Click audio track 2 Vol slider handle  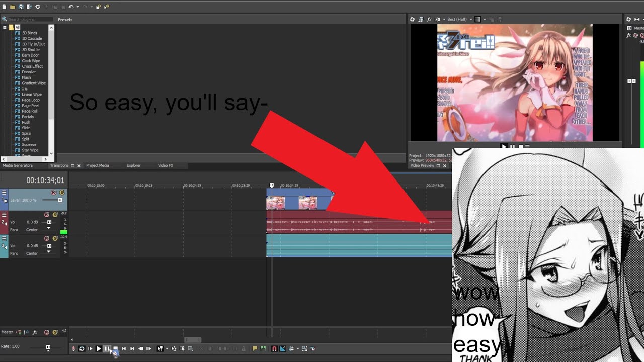49,222
